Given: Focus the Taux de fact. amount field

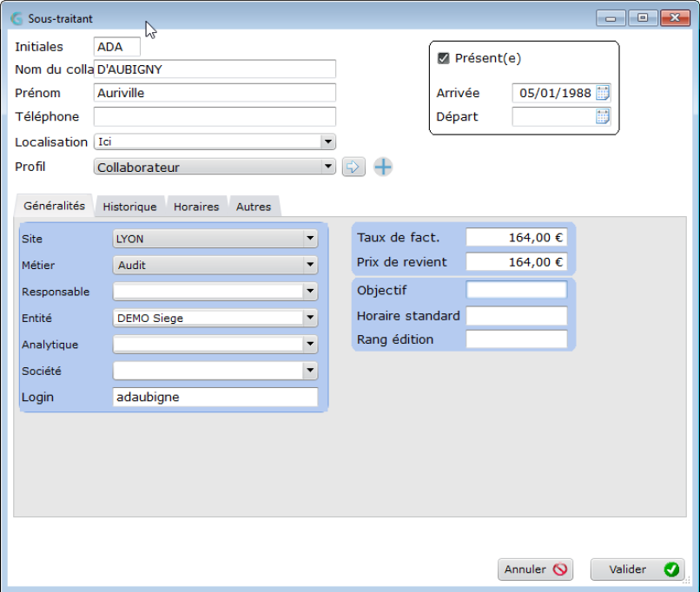Looking at the screenshot, I should (517, 237).
